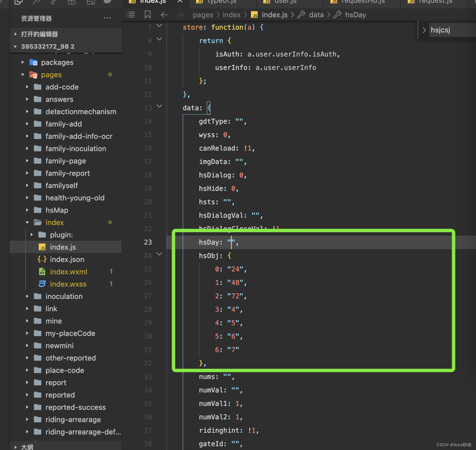Screen dimensions: 476x450
Task: Click the text 'gdtType' on line 14
Action: coord(213,122)
